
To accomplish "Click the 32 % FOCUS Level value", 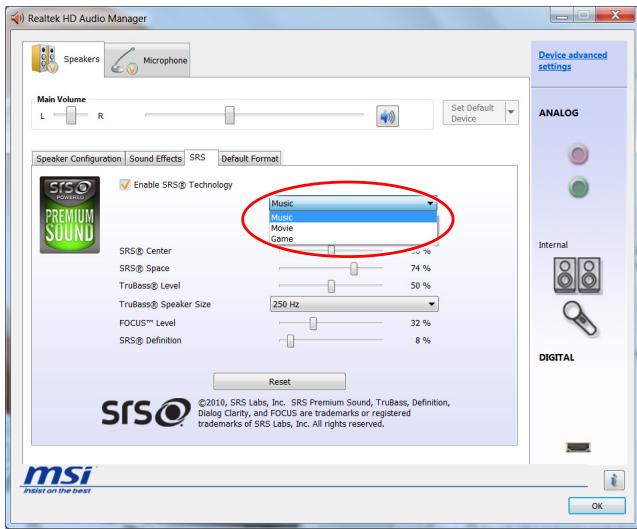I will 420,323.
